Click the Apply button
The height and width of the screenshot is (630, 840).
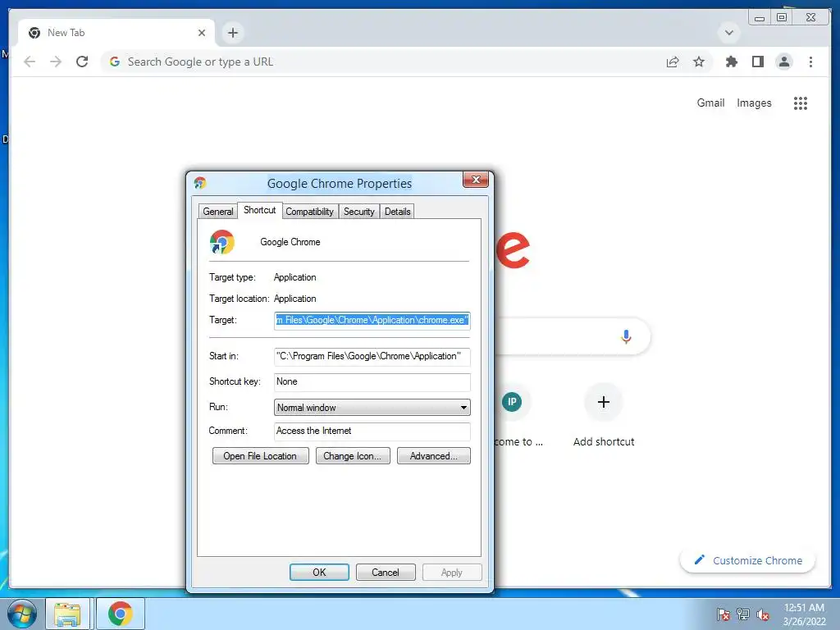452,572
